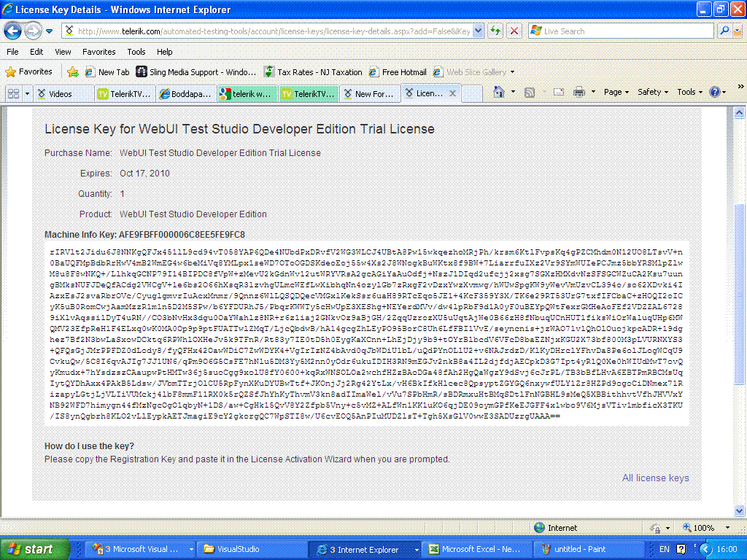
Task: Open the View menu
Action: 63,52
